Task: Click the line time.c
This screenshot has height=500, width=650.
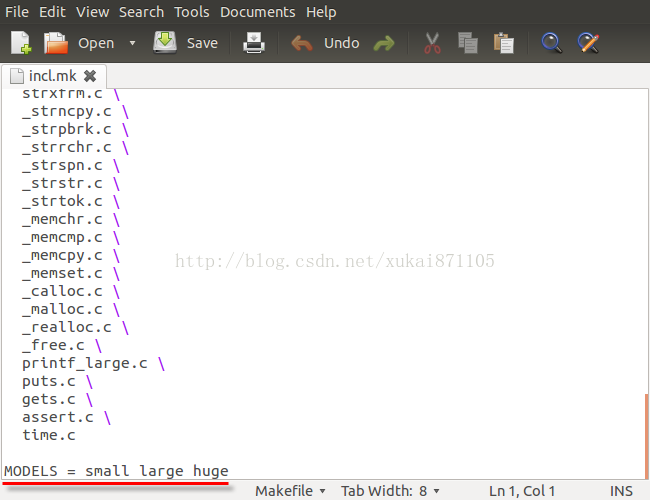Action: tap(49, 435)
